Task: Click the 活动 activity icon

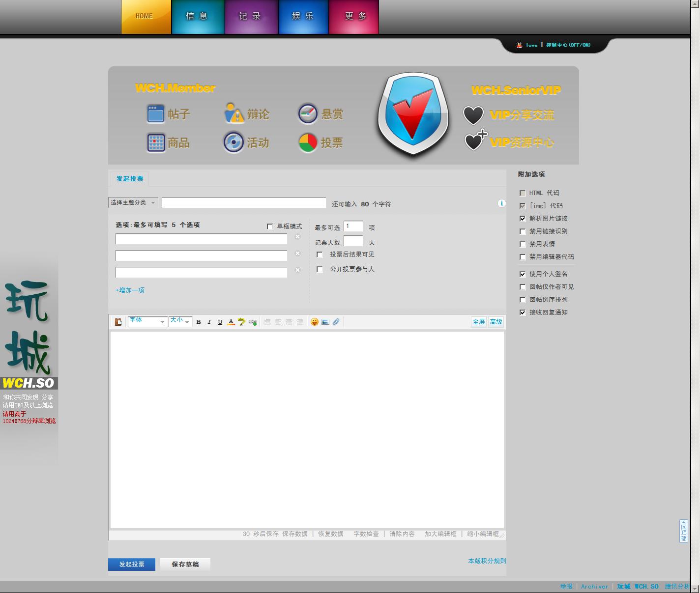Action: pos(233,142)
